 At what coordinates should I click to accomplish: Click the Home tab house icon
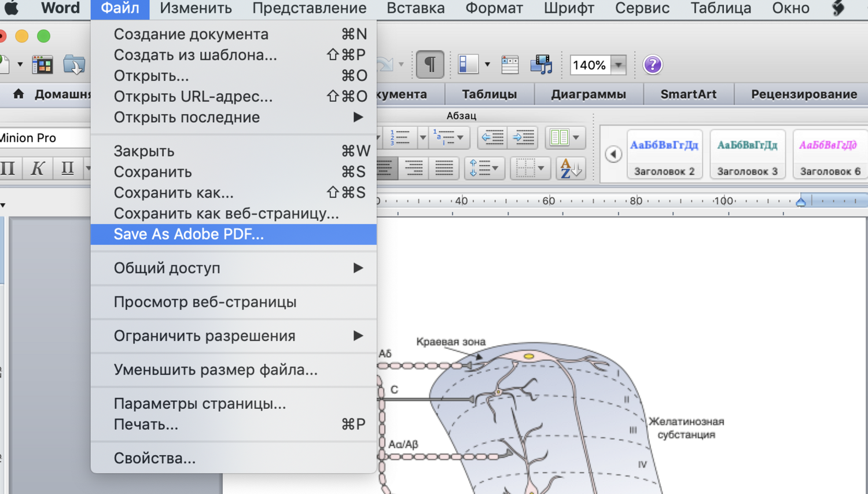tap(19, 94)
